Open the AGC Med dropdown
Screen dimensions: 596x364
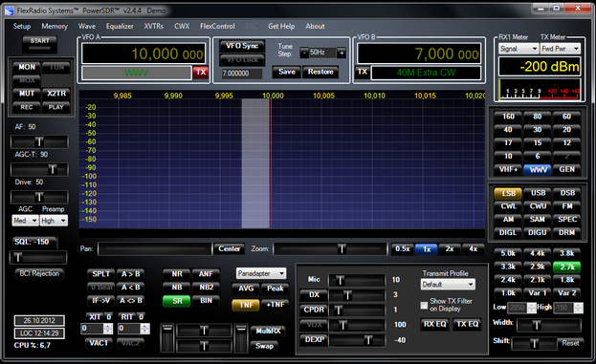pos(25,221)
